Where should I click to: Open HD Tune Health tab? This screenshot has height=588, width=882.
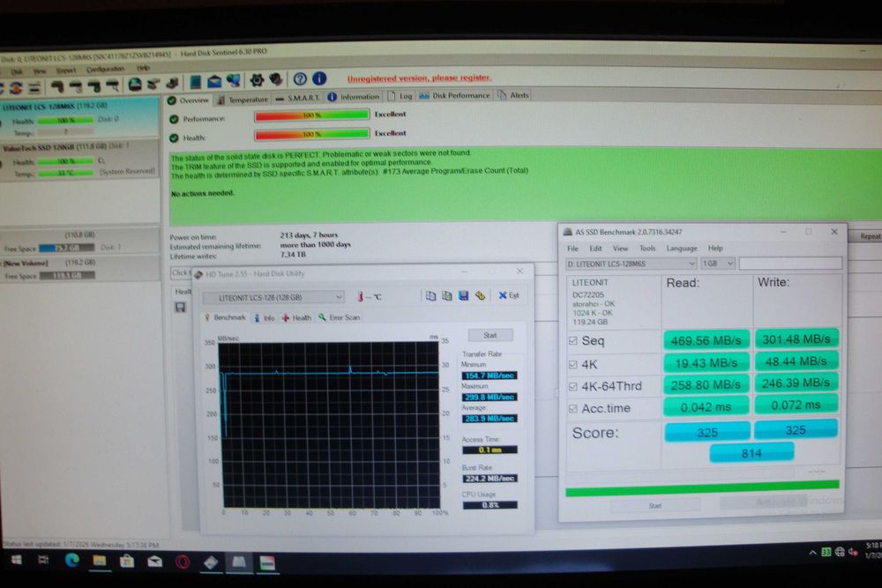click(x=296, y=317)
